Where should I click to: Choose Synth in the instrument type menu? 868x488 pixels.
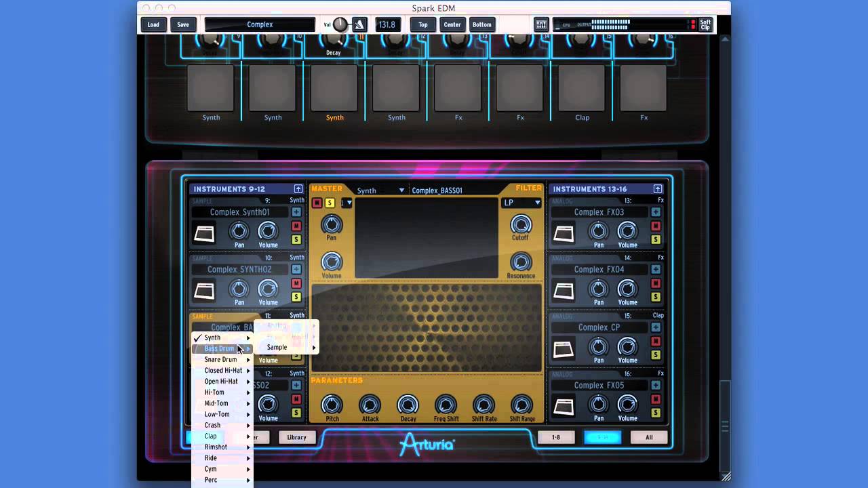coord(222,338)
